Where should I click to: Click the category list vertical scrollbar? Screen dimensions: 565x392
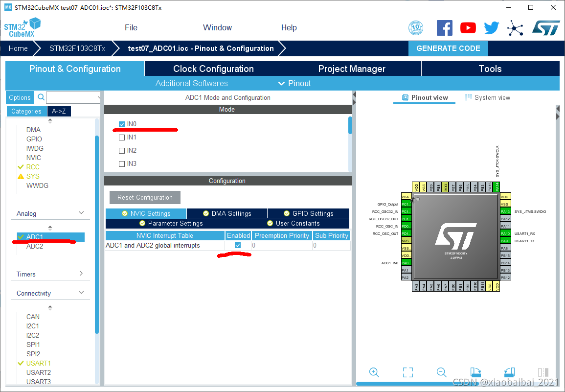(96, 234)
